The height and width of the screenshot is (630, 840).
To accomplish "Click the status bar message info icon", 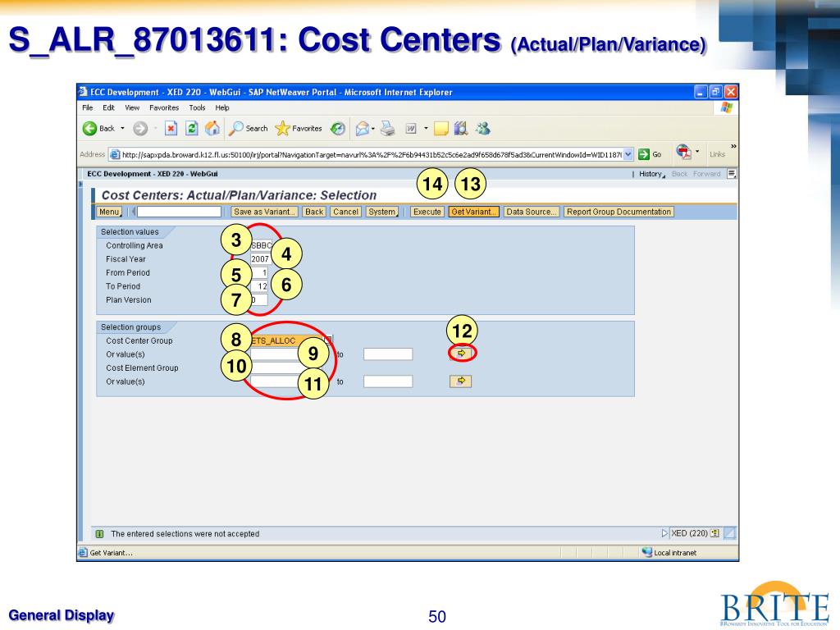I will coord(99,533).
